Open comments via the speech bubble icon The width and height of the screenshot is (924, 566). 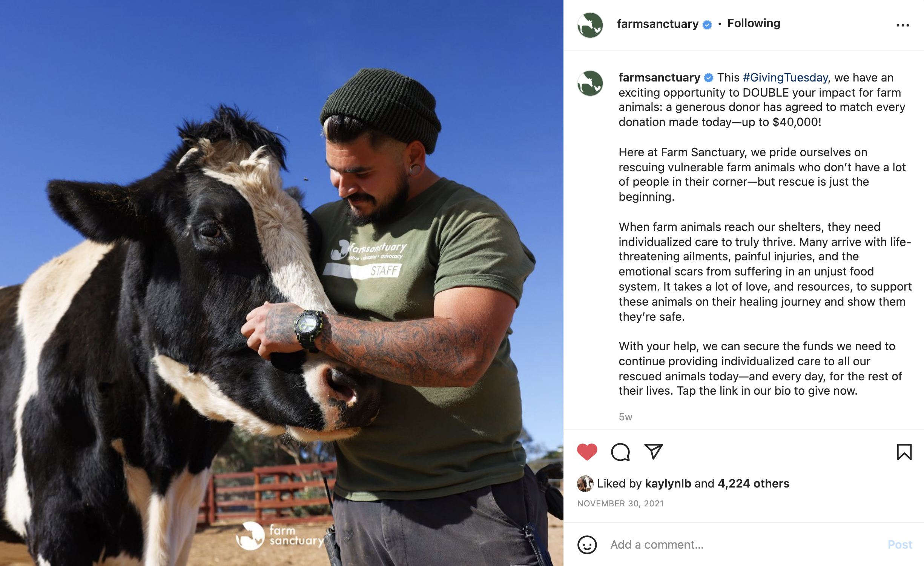click(x=620, y=452)
